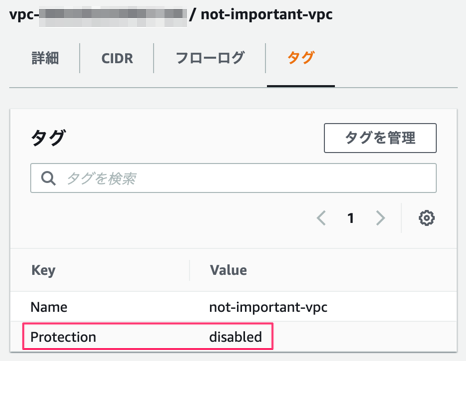Viewport: 466px width, 402px height.
Task: Select the Protection tag key
Action: [x=63, y=337]
